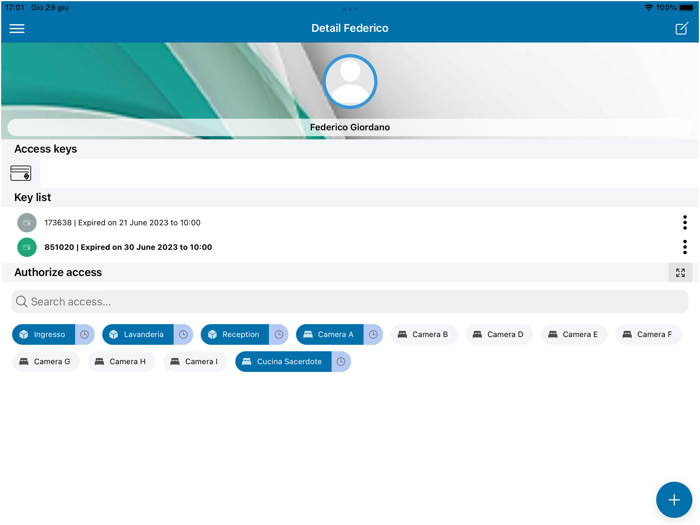Tap the access key card icon
Screen dimensions: 700x525
(21, 173)
